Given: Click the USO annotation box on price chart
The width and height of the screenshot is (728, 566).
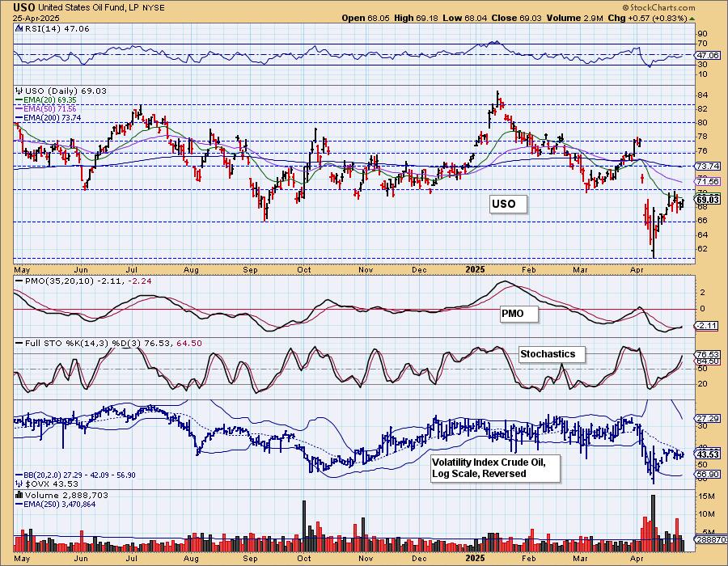Looking at the screenshot, I should (509, 204).
